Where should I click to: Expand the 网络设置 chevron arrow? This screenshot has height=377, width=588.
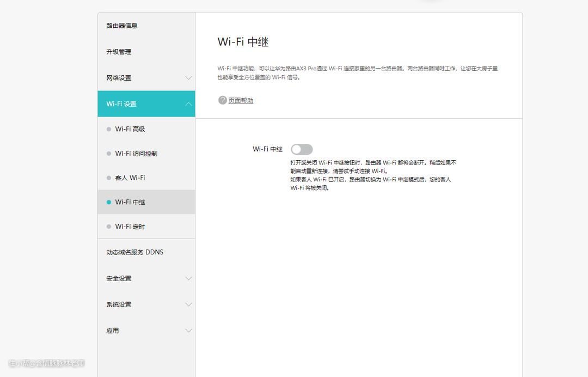point(188,78)
